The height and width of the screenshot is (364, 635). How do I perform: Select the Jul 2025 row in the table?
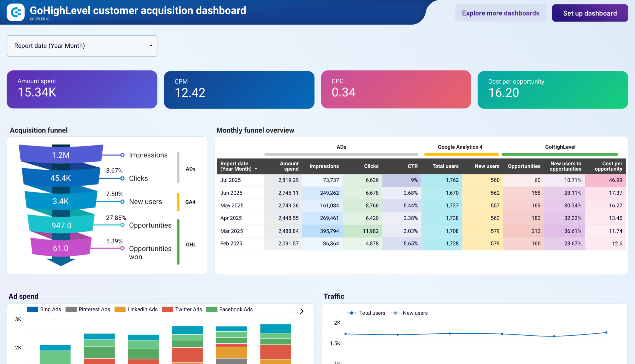[x=230, y=180]
